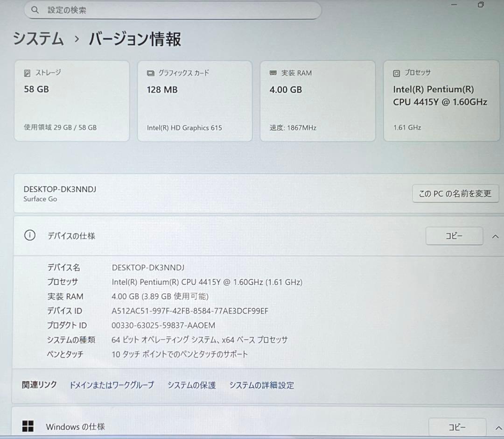This screenshot has width=504, height=439.
Task: Click the Windows logo icon beside Windows の仕様
Action: [x=28, y=426]
